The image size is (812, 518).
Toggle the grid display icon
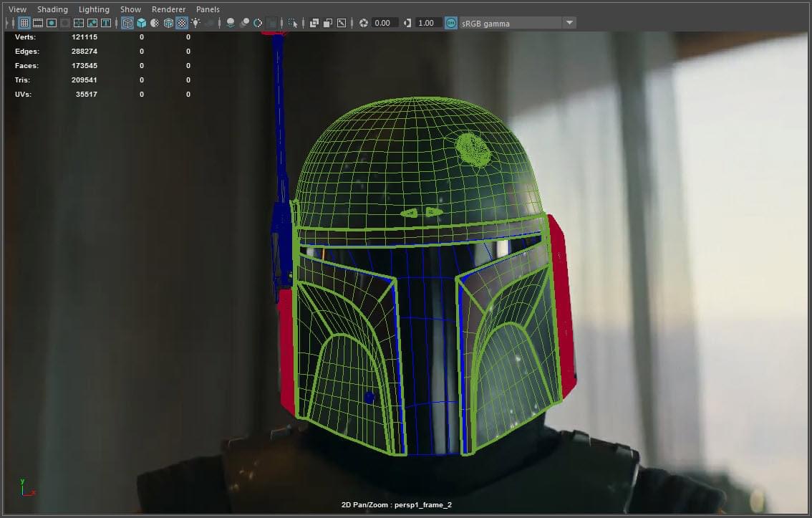[x=24, y=23]
